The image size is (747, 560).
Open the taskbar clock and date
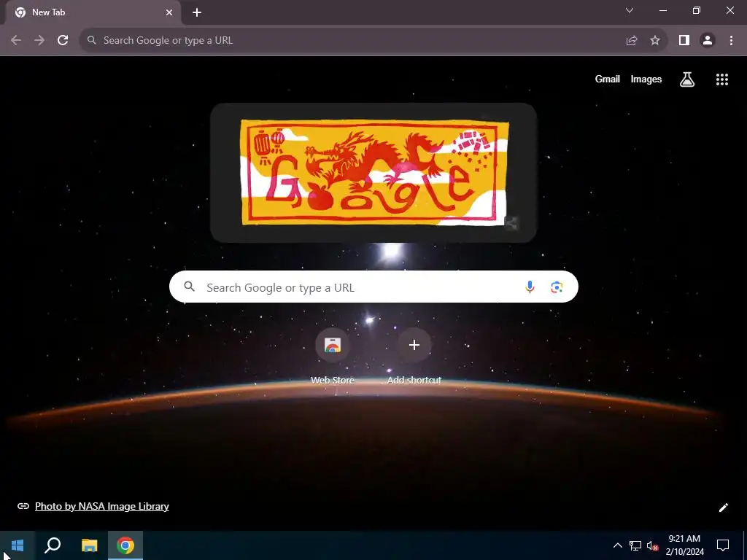pyautogui.click(x=684, y=545)
